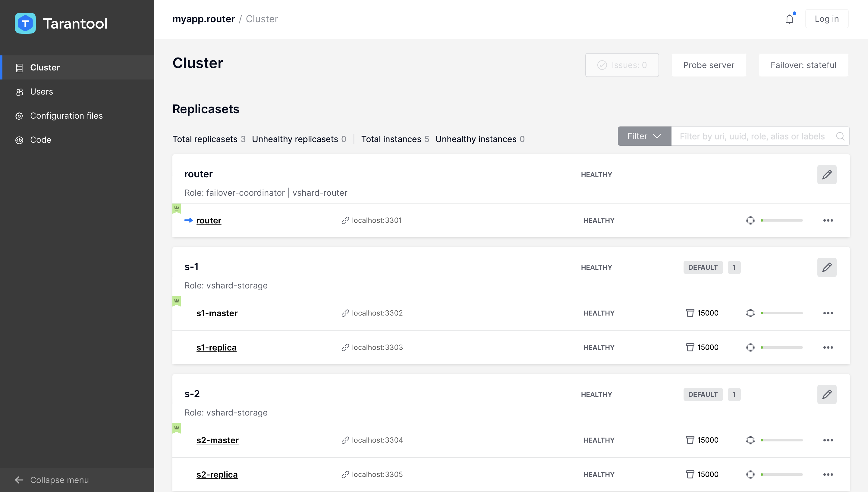
Task: Click the link icon beside localhost:3301
Action: tap(345, 220)
